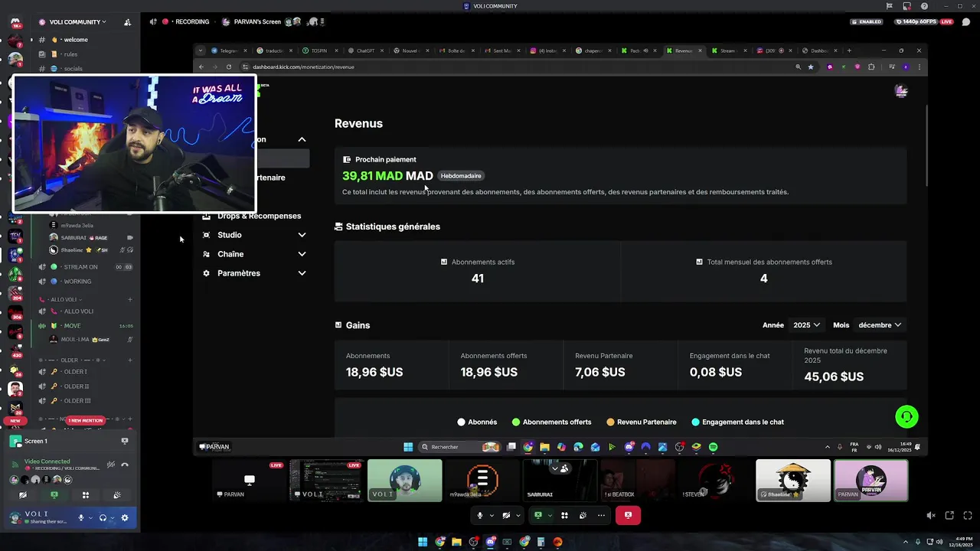Bookmark the page with the star icon
This screenshot has height=551, width=980.
coord(811,67)
